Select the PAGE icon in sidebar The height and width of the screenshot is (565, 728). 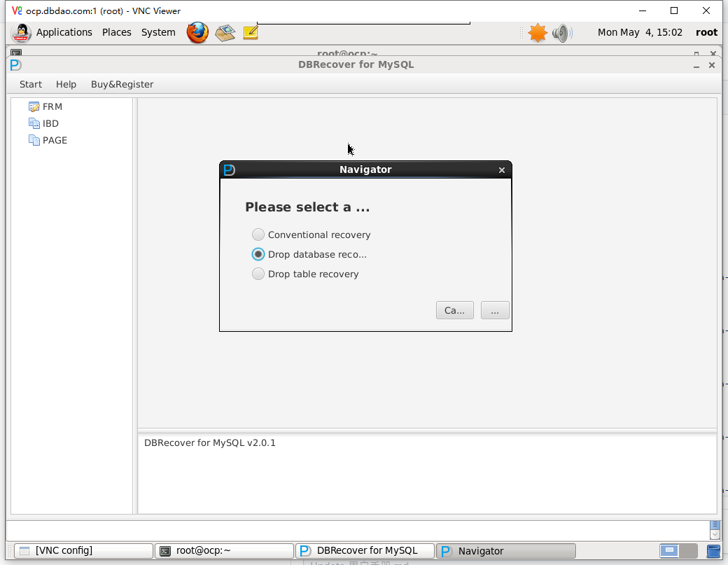34,140
